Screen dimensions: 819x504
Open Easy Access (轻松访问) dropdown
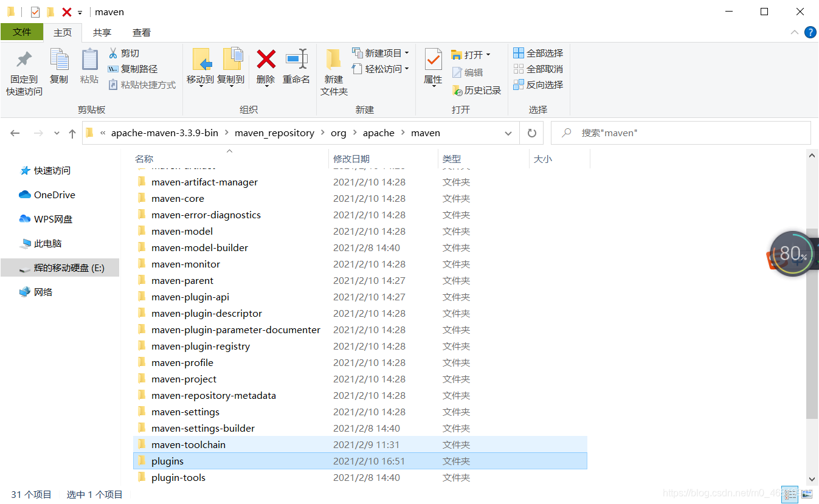(380, 69)
